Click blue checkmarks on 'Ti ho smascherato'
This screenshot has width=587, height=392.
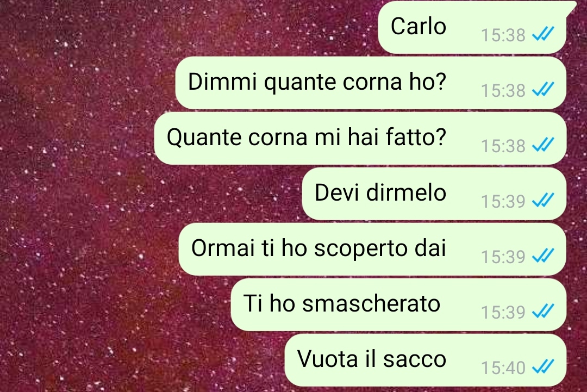pos(543,312)
